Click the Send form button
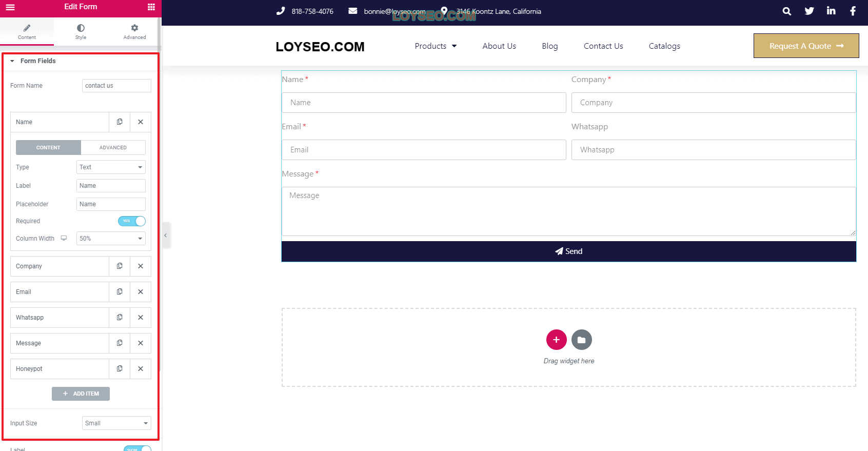 [x=568, y=251]
